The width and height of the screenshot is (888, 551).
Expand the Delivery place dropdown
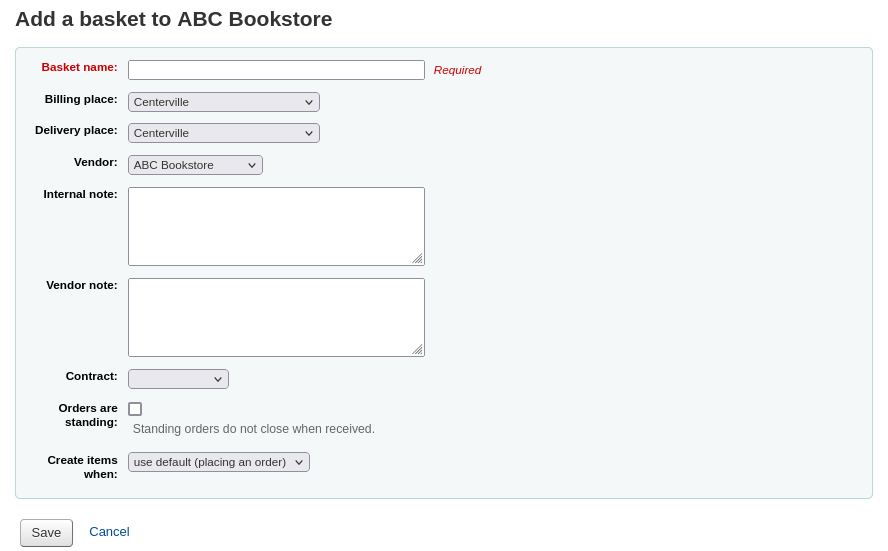223,133
